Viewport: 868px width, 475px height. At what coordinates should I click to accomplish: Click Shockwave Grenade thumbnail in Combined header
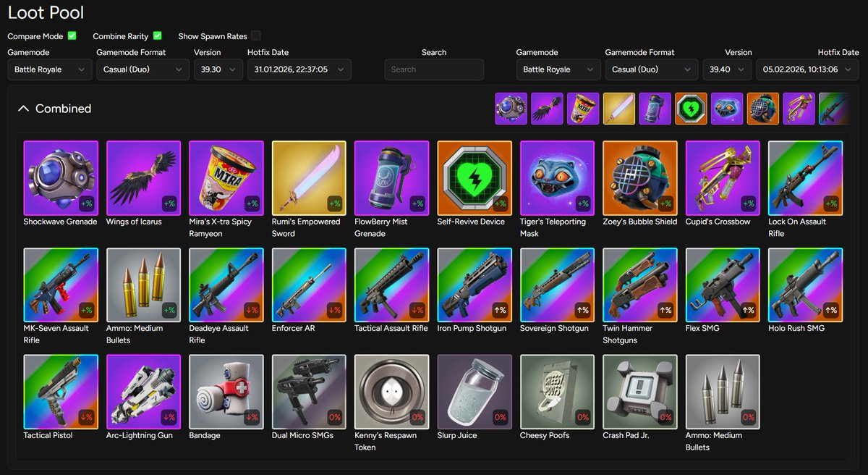click(511, 109)
